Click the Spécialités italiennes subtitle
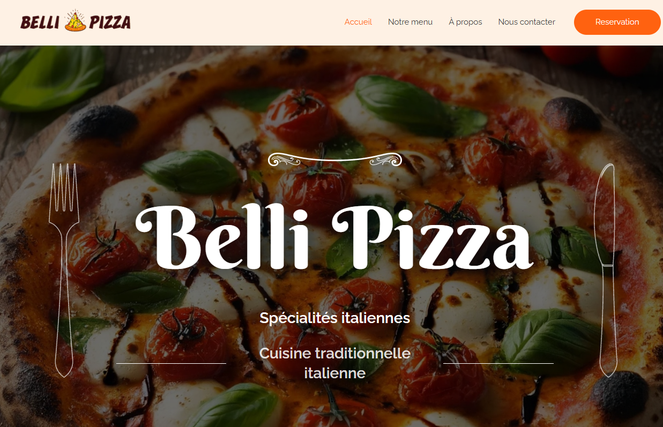 [x=334, y=318]
